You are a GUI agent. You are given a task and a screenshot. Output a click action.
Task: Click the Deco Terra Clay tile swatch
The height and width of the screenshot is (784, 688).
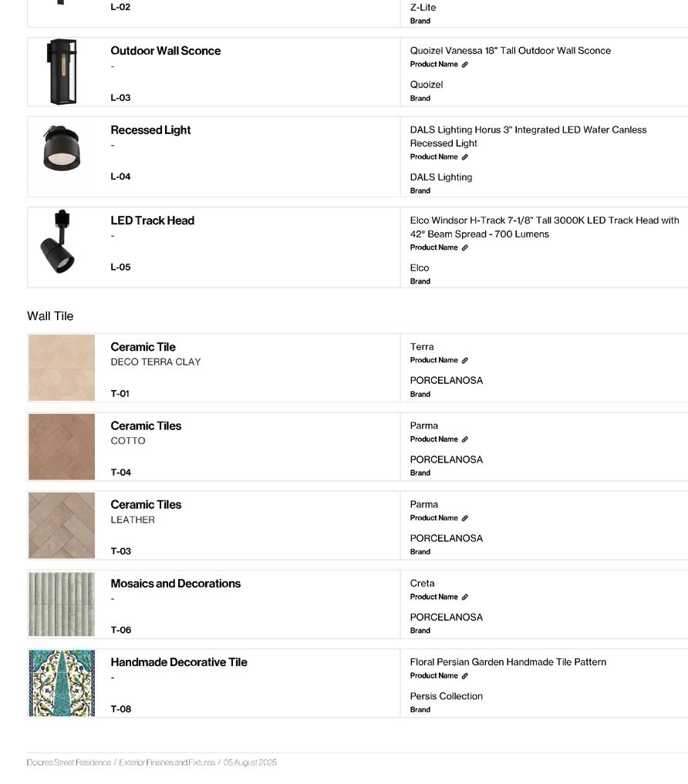point(62,368)
